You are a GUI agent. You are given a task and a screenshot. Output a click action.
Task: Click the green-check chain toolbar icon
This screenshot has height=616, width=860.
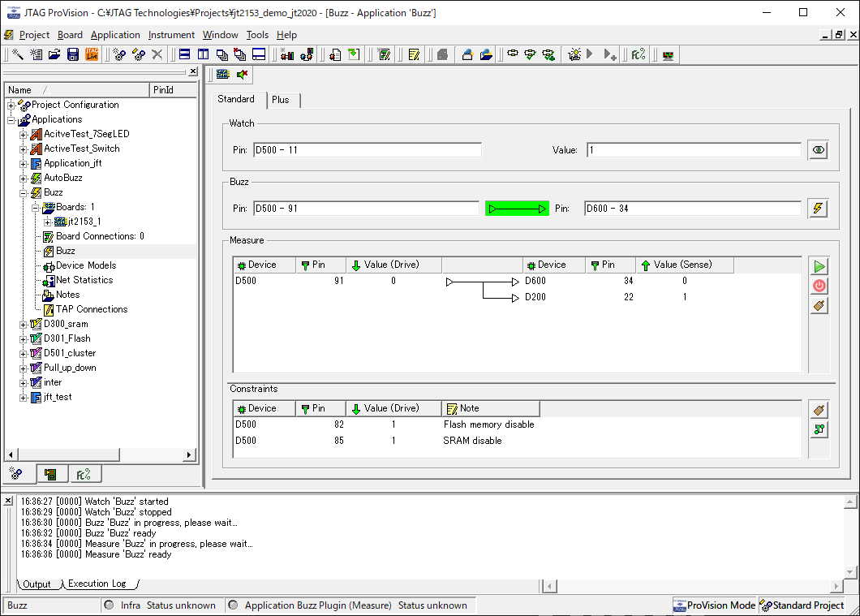coord(531,54)
